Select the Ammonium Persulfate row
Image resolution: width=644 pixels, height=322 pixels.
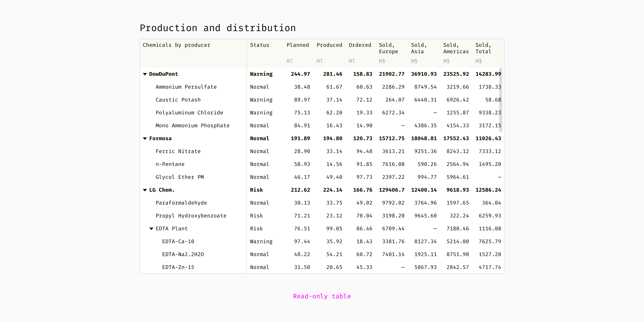click(x=186, y=87)
